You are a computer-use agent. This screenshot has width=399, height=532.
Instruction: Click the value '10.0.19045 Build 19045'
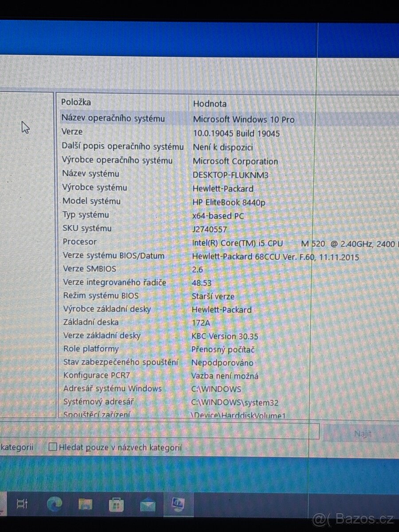point(236,133)
